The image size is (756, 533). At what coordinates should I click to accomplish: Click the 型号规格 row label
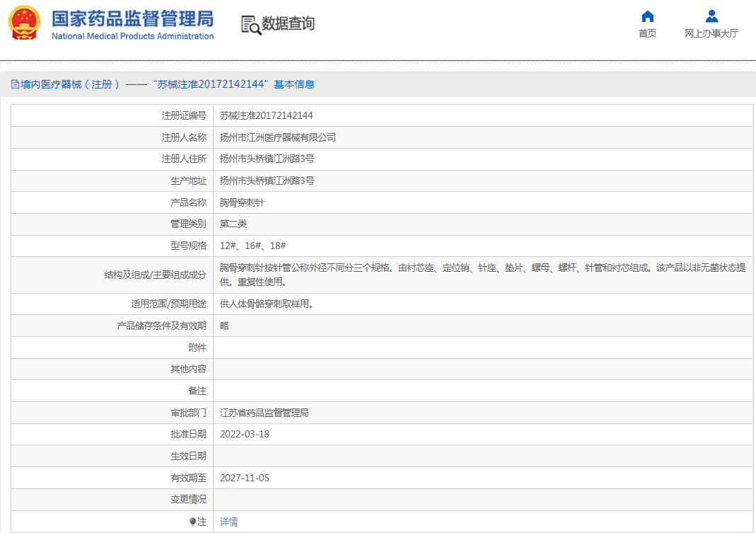pyautogui.click(x=189, y=246)
